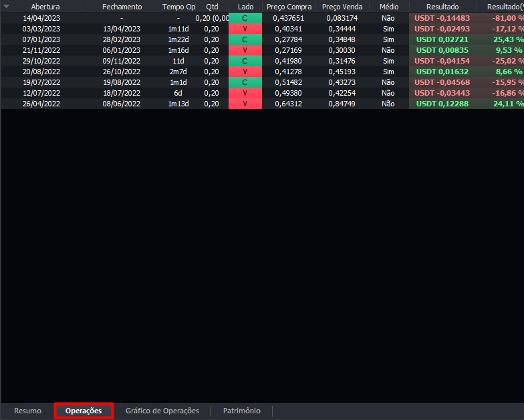This screenshot has height=420, width=524.
Task: Sort by the Fechamento column header
Action: (122, 7)
